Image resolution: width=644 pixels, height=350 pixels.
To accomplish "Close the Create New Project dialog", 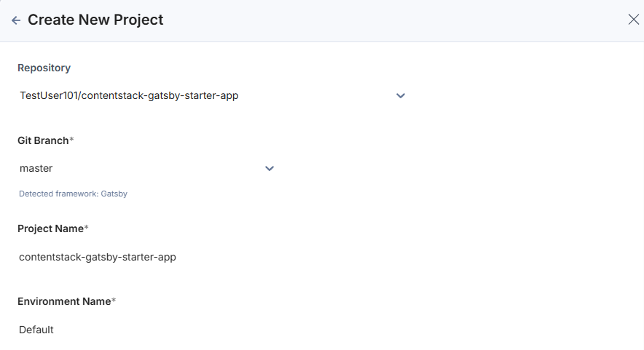I will [x=633, y=20].
